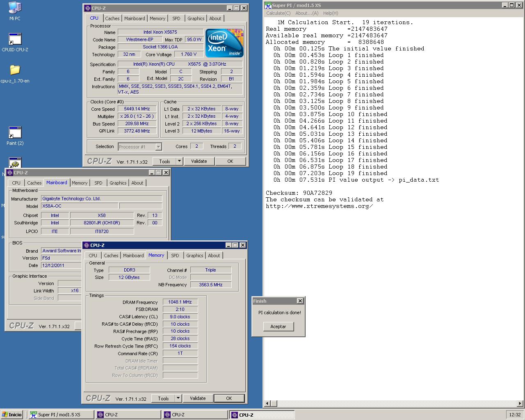Select second CPU-Z taskbar entry
The width and height of the screenshot is (525, 420).
click(x=195, y=415)
